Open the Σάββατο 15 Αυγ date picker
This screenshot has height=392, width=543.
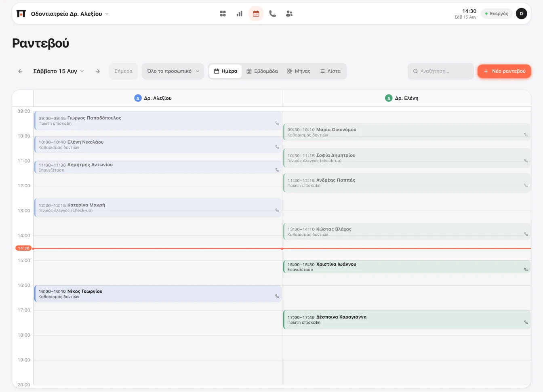click(59, 71)
